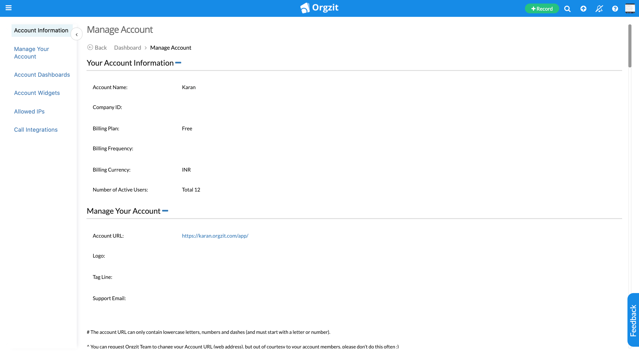Click the account URL lowercase letters note
The width and height of the screenshot is (639, 364).
[208, 332]
